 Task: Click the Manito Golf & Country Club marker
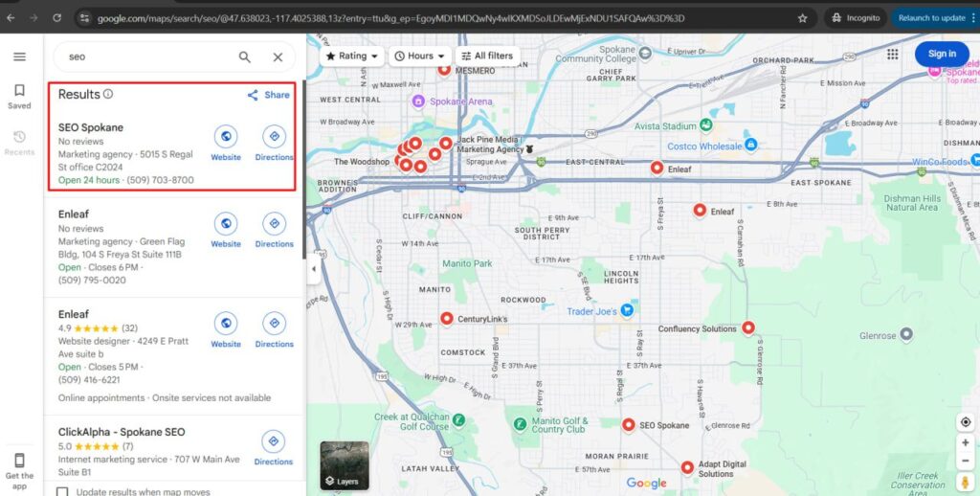[520, 424]
